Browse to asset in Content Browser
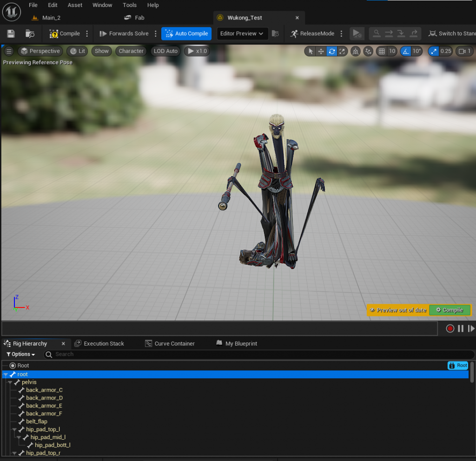 click(x=30, y=33)
